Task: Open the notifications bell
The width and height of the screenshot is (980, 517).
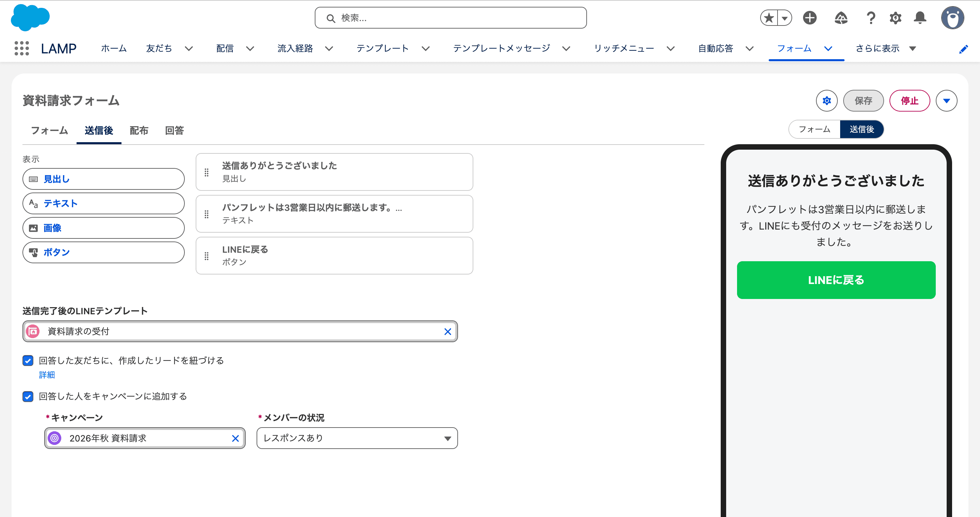Action: (920, 18)
